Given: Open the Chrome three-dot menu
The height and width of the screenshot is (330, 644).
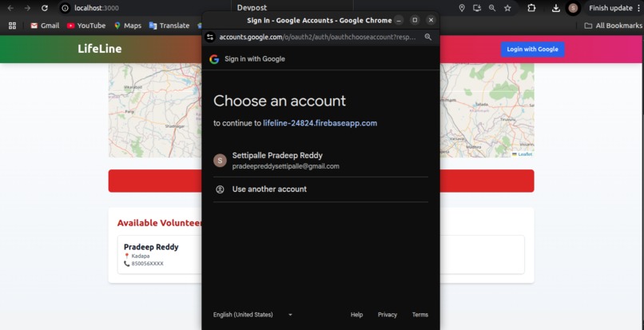Looking at the screenshot, I should tap(638, 8).
